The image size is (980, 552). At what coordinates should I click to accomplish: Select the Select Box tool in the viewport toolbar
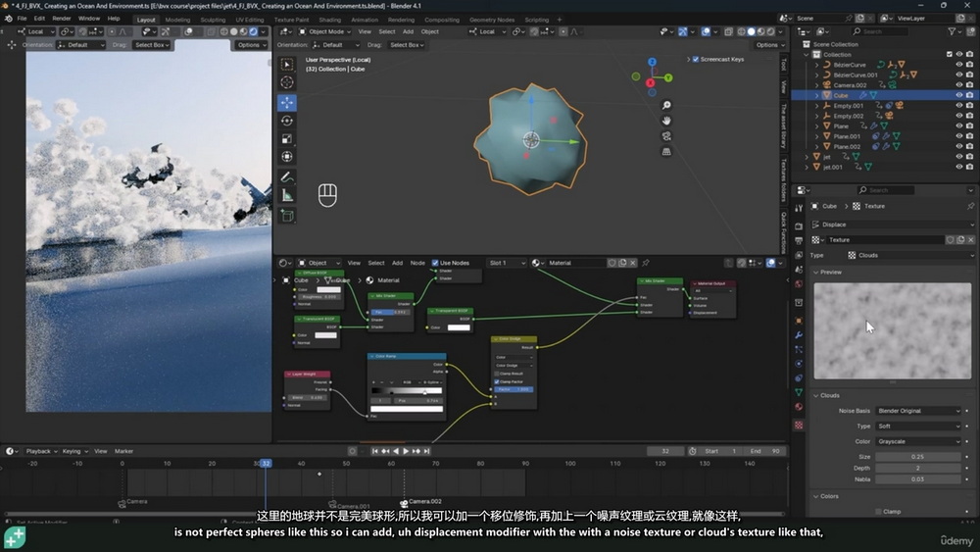pyautogui.click(x=287, y=64)
